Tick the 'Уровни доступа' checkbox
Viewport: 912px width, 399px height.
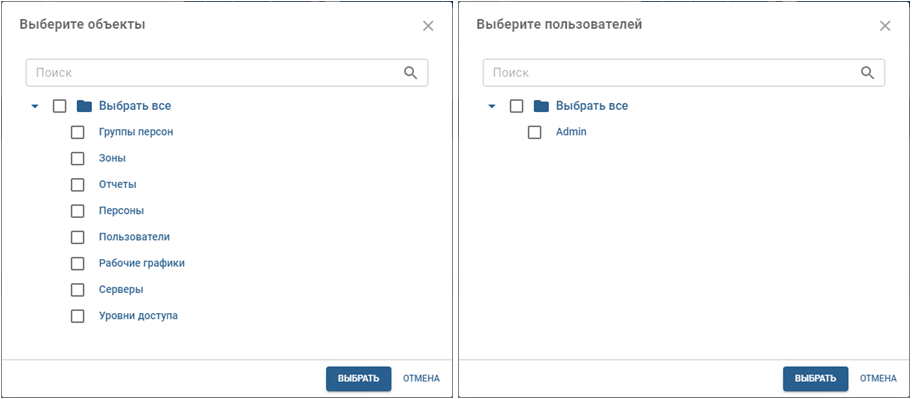click(77, 316)
